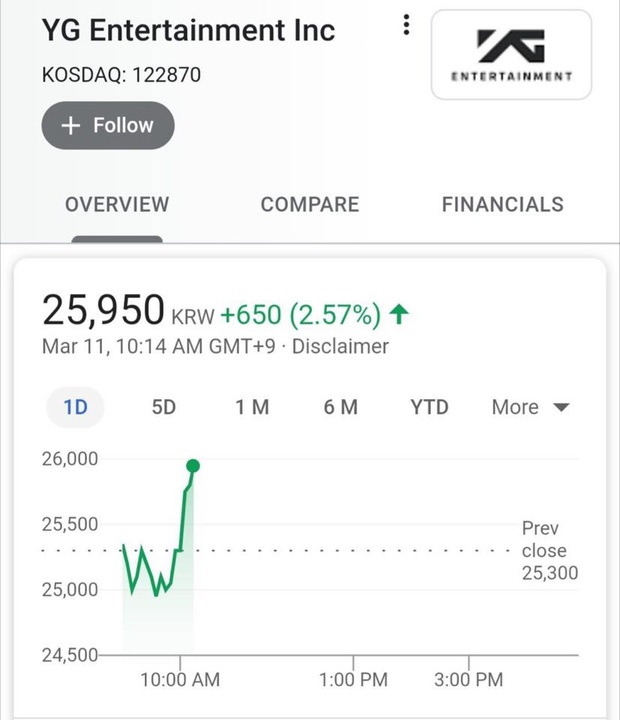Viewport: 620px width, 720px height.
Task: Show the 6 M chart range
Action: tap(341, 407)
